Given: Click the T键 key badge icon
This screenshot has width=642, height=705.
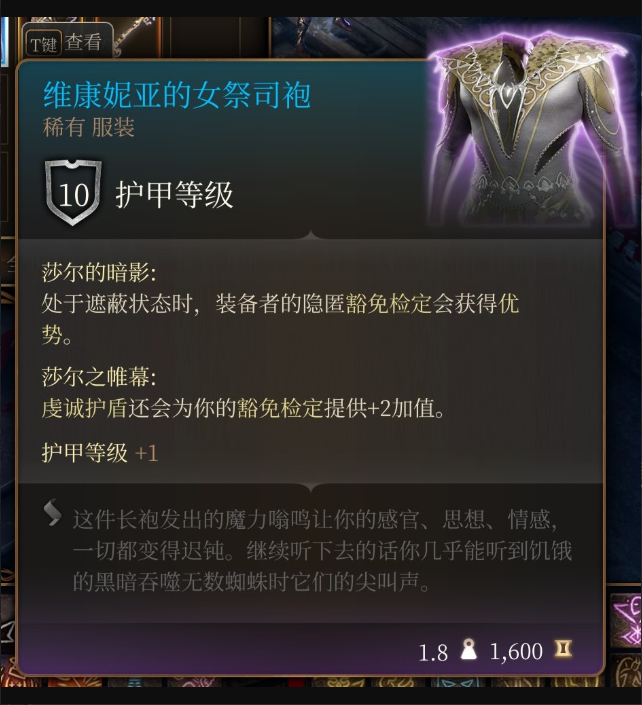Looking at the screenshot, I should 43,44.
